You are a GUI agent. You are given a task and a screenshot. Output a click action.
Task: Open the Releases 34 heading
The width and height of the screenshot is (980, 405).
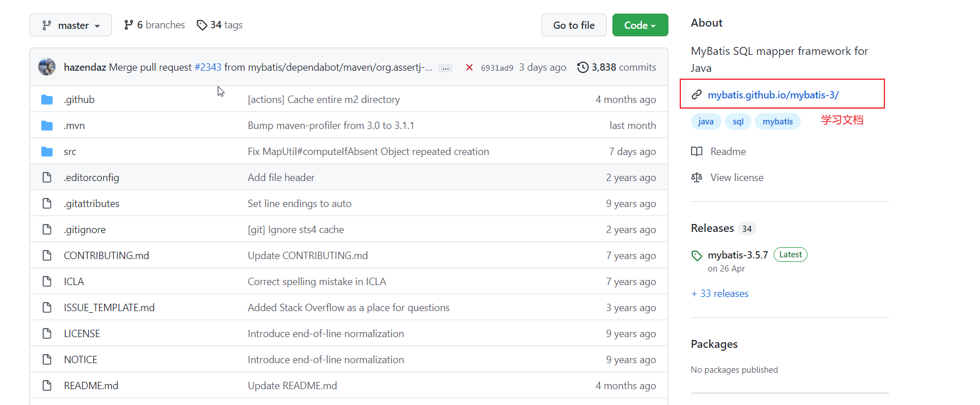tap(723, 229)
